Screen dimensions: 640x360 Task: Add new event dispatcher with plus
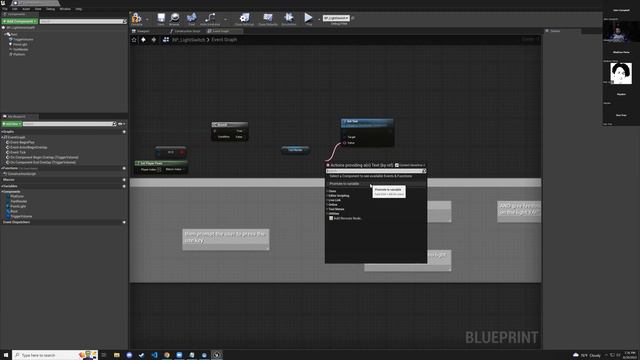pos(124,222)
